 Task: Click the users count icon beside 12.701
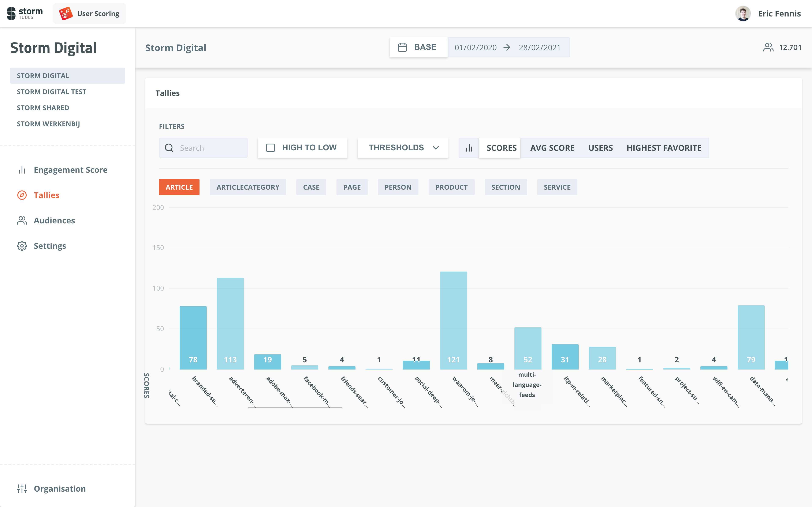768,47
